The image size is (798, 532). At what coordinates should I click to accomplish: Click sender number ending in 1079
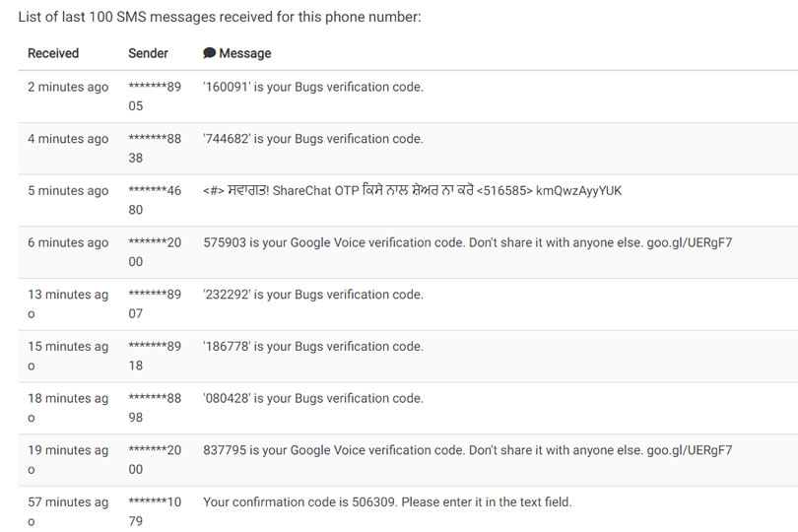click(155, 511)
